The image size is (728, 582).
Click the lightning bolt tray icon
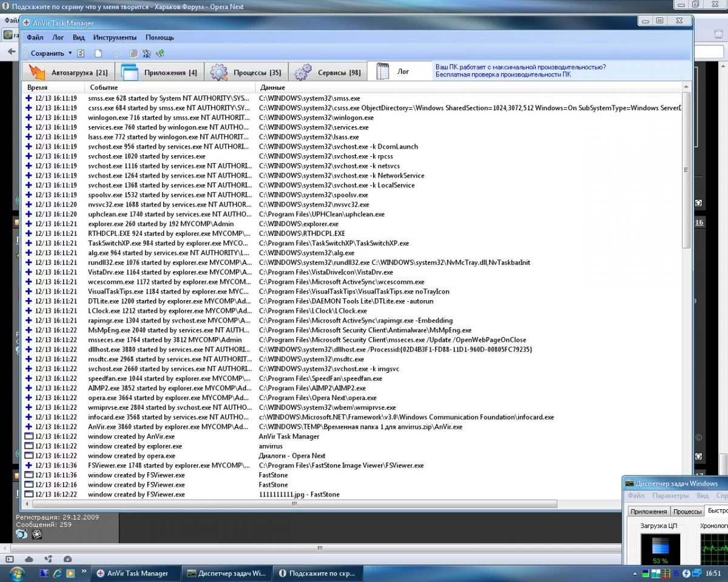(x=686, y=573)
